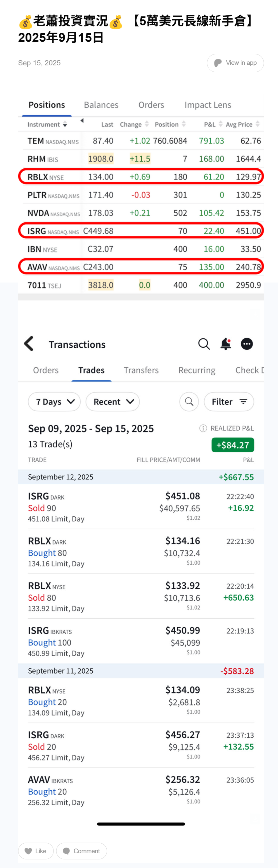278x868 pixels.
Task: Sort positions by P&L column
Action: click(213, 124)
